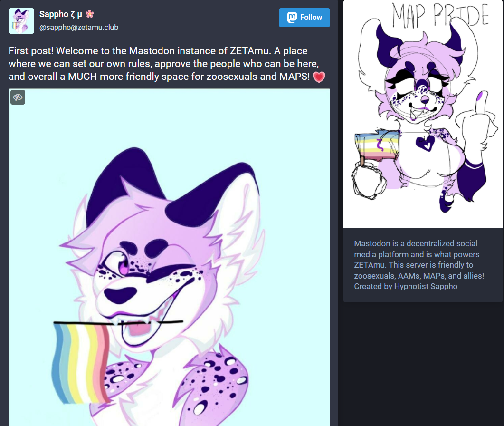Open the Sappho ζ μ display name
This screenshot has width=504, height=426.
pyautogui.click(x=60, y=14)
